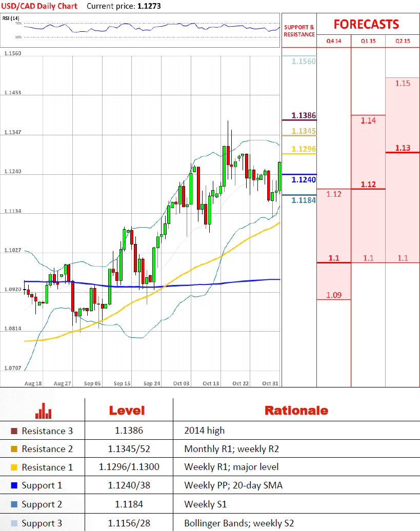The height and width of the screenshot is (531, 420).
Task: Click 'Weekly R1; major level' rationale
Action: point(232,467)
